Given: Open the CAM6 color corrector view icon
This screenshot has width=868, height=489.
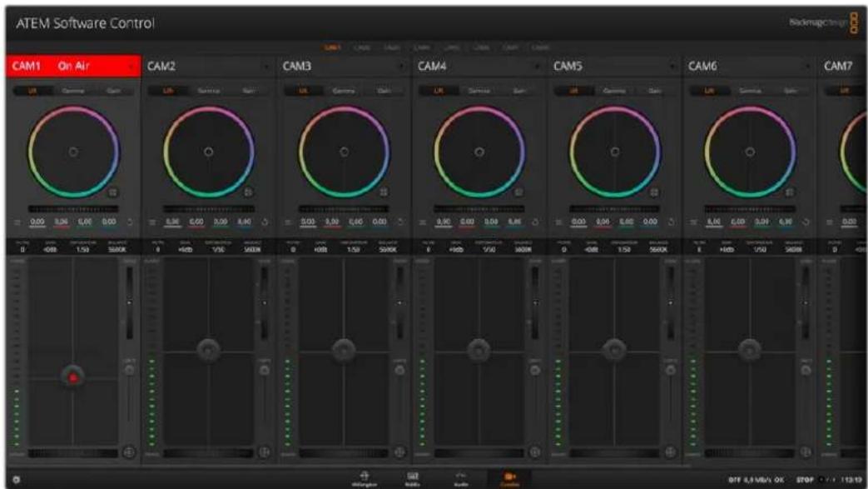Looking at the screenshot, I should coord(790,192).
